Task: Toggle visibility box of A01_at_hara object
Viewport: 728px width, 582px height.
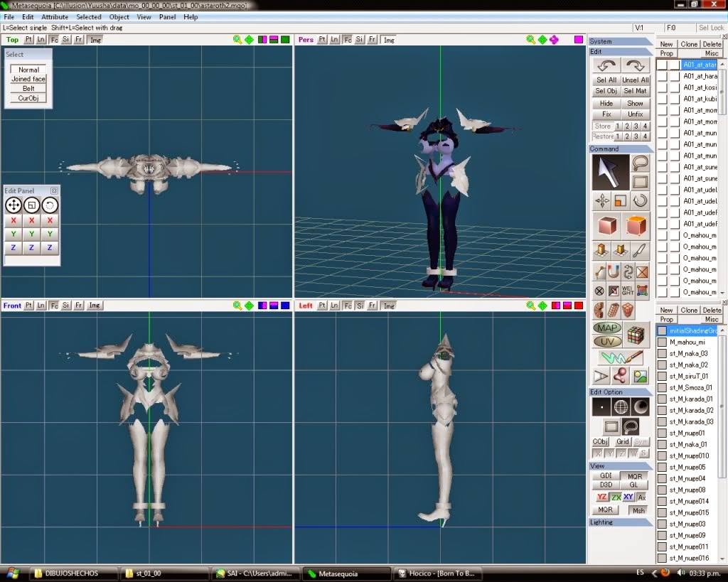Action: (662, 76)
